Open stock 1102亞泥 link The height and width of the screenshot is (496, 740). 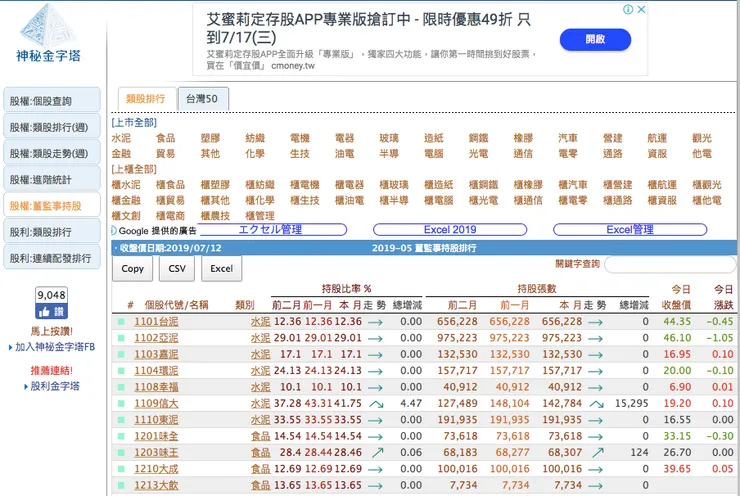click(x=156, y=338)
